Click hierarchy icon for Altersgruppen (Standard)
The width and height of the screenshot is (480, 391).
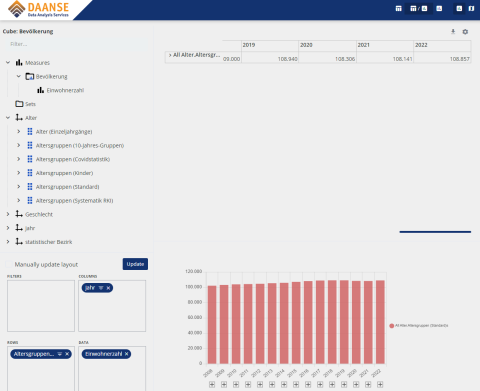tap(30, 187)
